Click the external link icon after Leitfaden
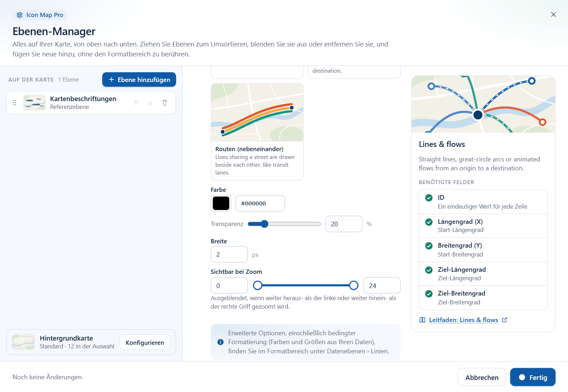 pyautogui.click(x=504, y=320)
